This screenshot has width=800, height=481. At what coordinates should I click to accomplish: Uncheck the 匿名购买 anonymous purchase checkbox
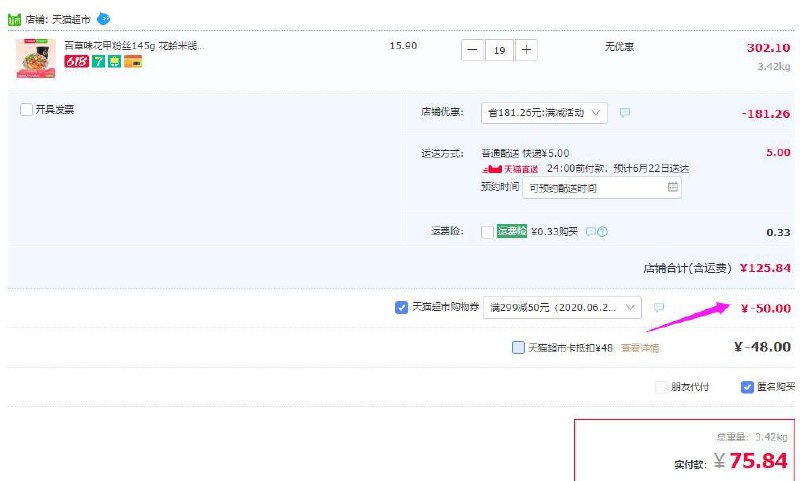click(x=747, y=387)
